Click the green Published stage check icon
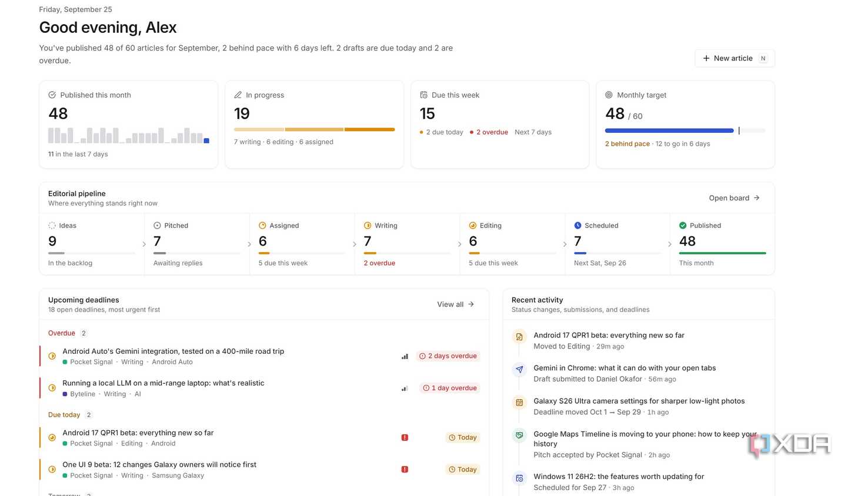The image size is (868, 496). pyautogui.click(x=683, y=225)
